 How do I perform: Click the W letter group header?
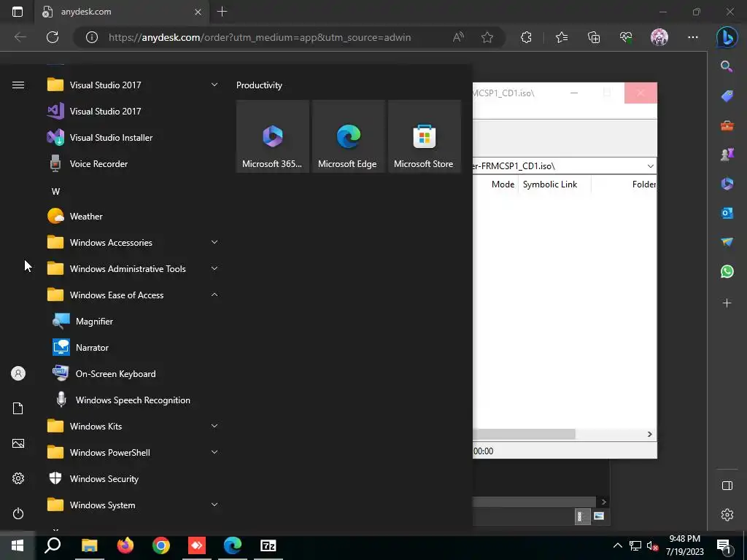pos(55,192)
